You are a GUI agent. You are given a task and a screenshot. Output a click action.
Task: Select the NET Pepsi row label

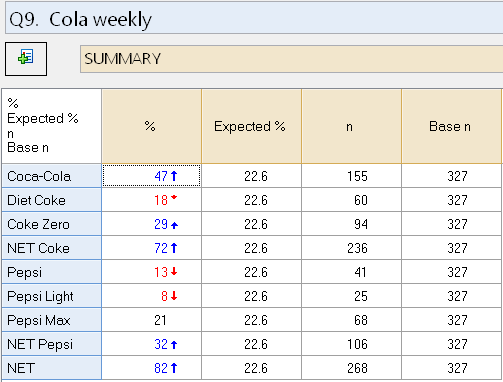[x=52, y=344]
